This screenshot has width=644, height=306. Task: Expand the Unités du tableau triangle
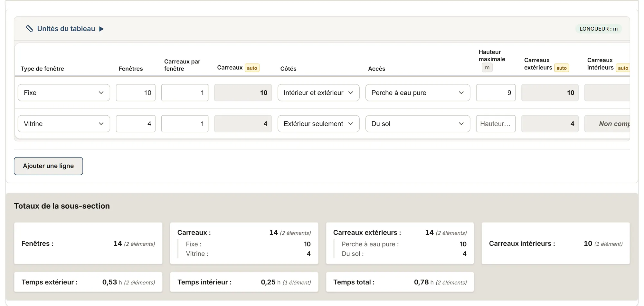pos(101,29)
